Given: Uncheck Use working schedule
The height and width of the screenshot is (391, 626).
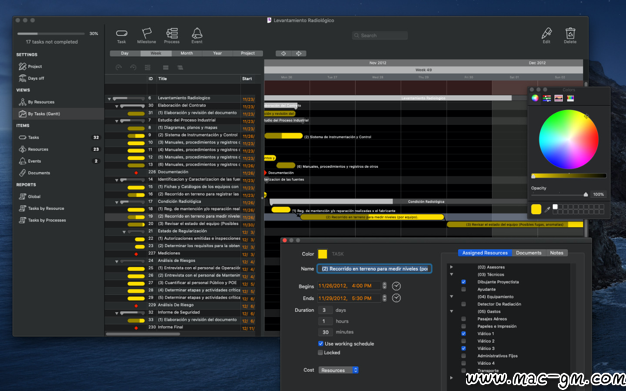Looking at the screenshot, I should coord(320,343).
